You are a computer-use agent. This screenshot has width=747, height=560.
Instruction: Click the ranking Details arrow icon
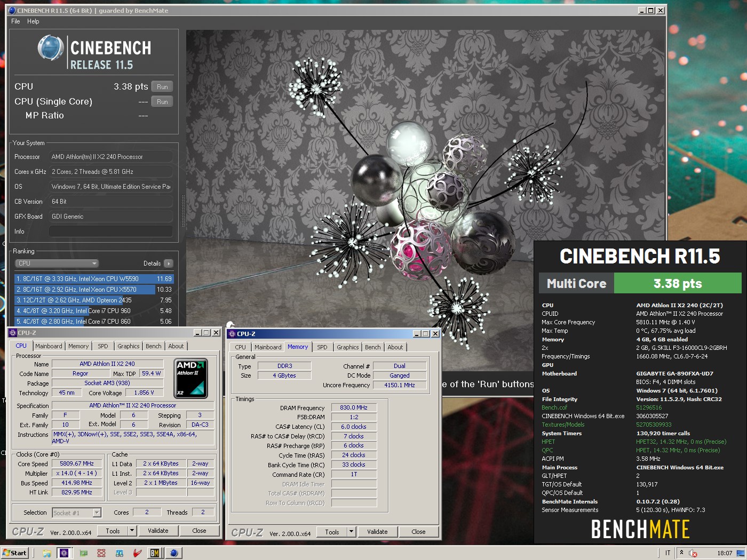[169, 263]
